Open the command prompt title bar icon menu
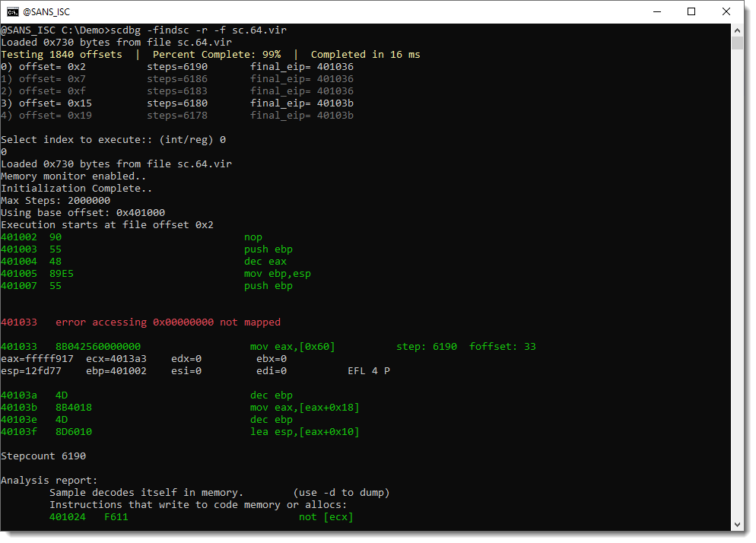The image size is (756, 543). (13, 11)
